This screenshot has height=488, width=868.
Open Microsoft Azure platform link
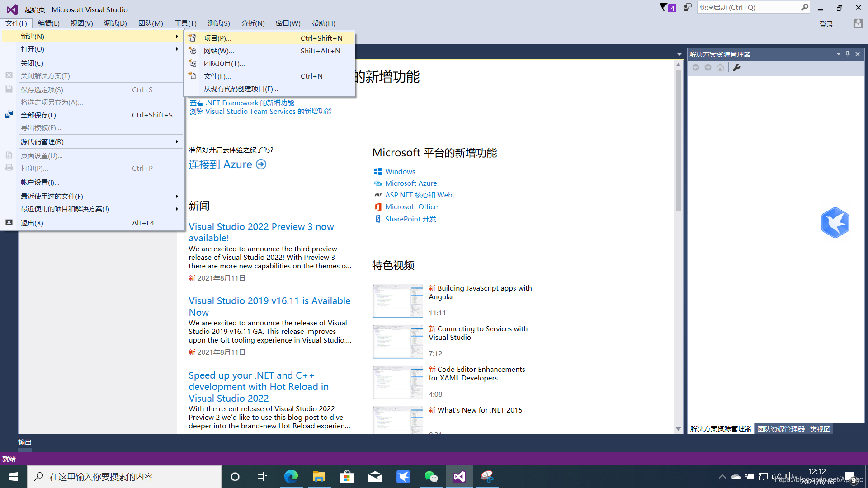click(x=411, y=183)
